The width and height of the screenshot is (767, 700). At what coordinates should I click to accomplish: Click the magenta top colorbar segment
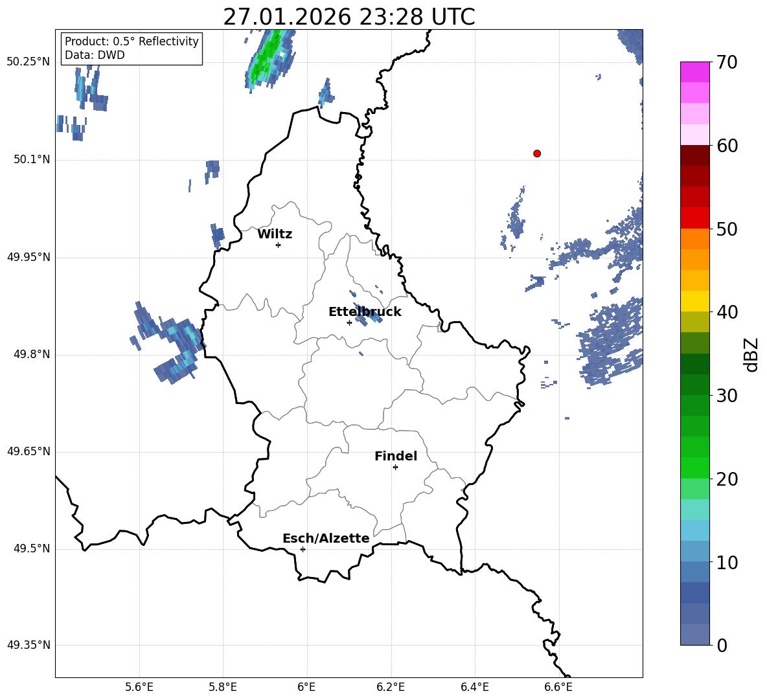pos(694,72)
